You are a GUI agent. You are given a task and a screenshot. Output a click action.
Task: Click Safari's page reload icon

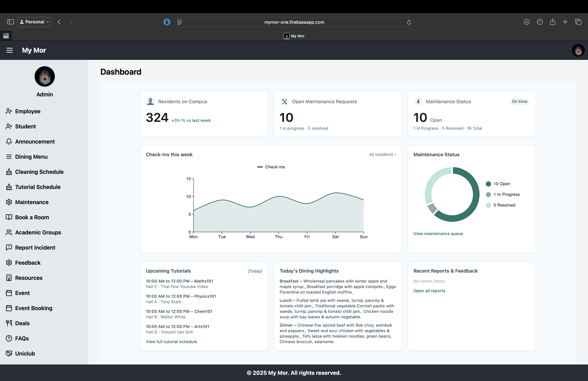click(409, 22)
